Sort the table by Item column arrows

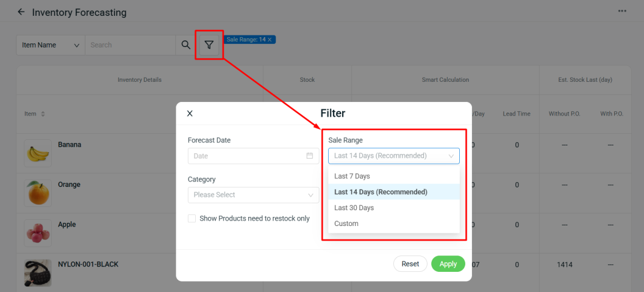pyautogui.click(x=43, y=114)
